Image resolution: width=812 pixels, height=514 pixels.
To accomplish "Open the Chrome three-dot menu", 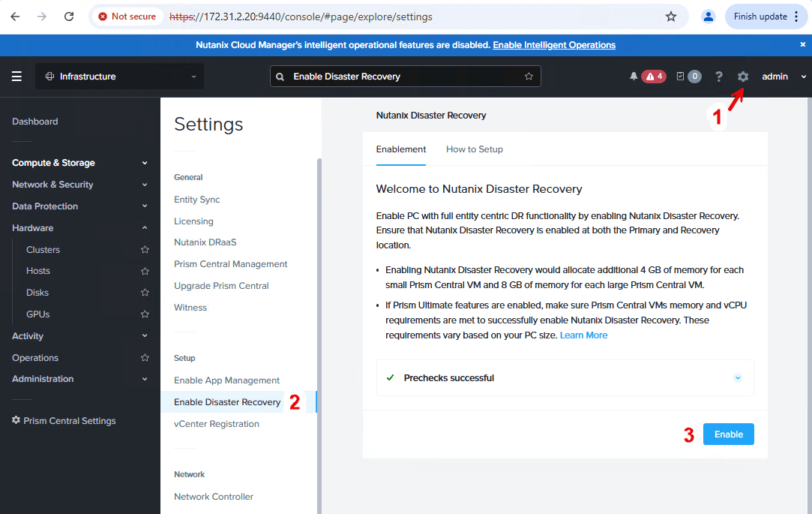I will click(796, 17).
